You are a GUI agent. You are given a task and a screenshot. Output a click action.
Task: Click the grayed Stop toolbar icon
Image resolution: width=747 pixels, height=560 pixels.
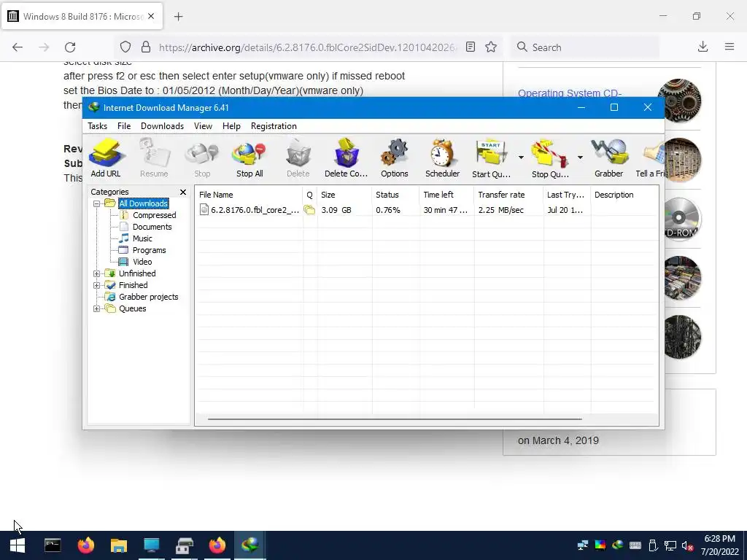coord(202,158)
